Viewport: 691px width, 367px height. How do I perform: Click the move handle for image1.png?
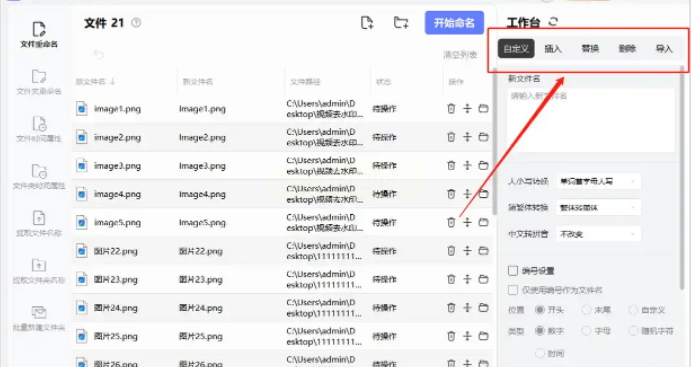click(x=467, y=108)
